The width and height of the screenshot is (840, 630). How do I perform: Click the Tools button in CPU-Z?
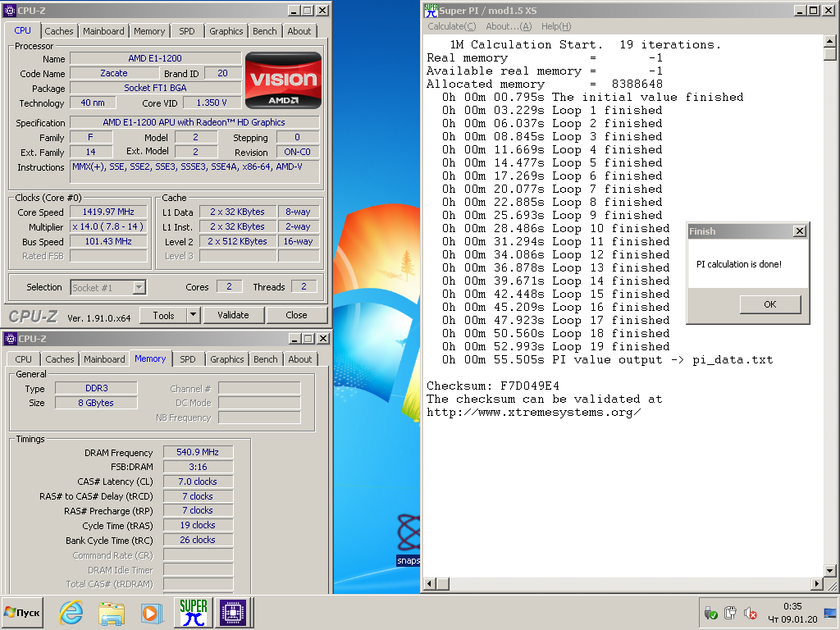163,315
